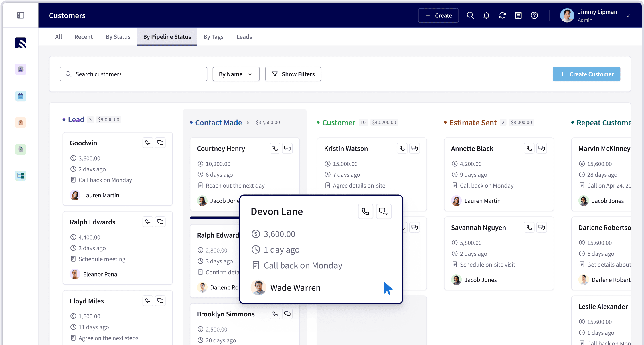Screen dimensions: 644x345
Task: Click the sync refresh icon
Action: pos(502,15)
